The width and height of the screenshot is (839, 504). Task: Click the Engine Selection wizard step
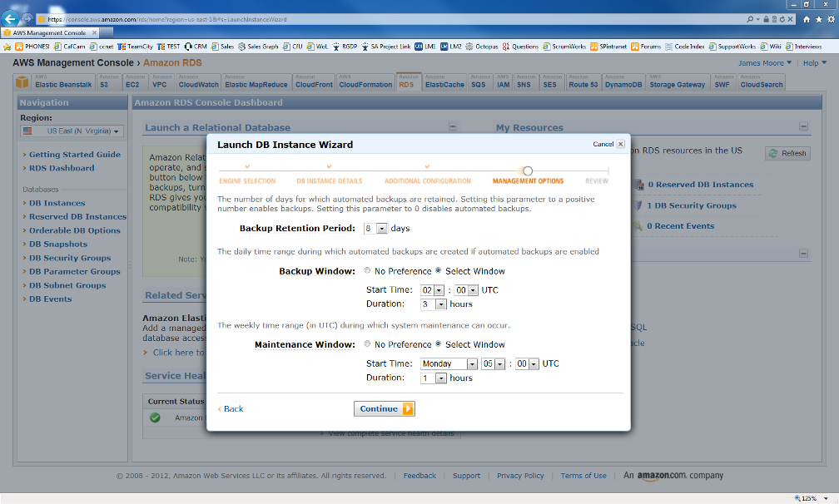coord(247,180)
